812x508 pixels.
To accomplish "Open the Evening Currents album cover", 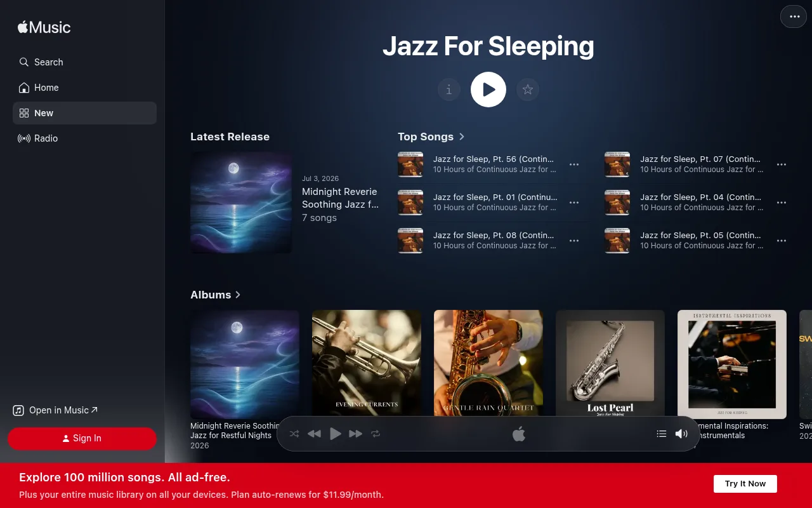I will [367, 363].
